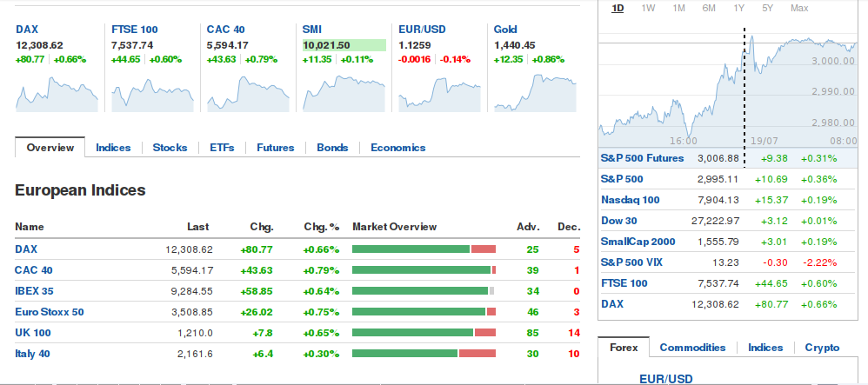Open the DAX link in top ticker
Viewport: 868px width, 385px height.
[x=27, y=30]
